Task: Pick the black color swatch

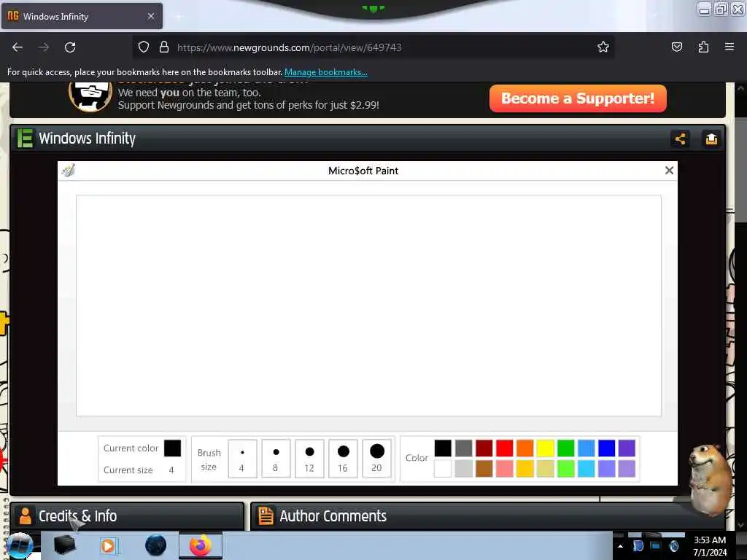Action: pos(443,448)
